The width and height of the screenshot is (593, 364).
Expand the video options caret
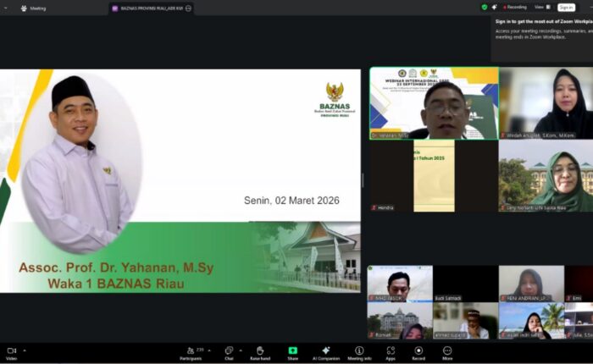tap(24, 350)
